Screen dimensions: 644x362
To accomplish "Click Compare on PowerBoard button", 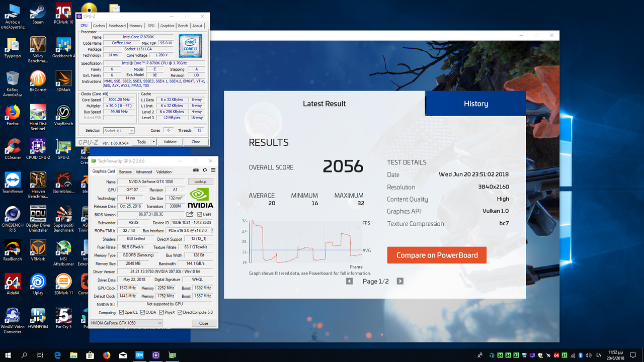I will (x=437, y=255).
